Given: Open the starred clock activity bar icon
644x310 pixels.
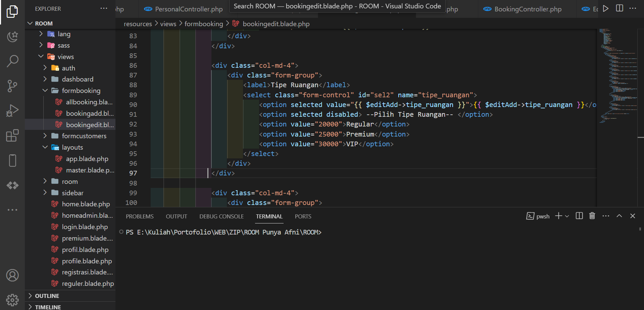Looking at the screenshot, I should pyautogui.click(x=12, y=36).
